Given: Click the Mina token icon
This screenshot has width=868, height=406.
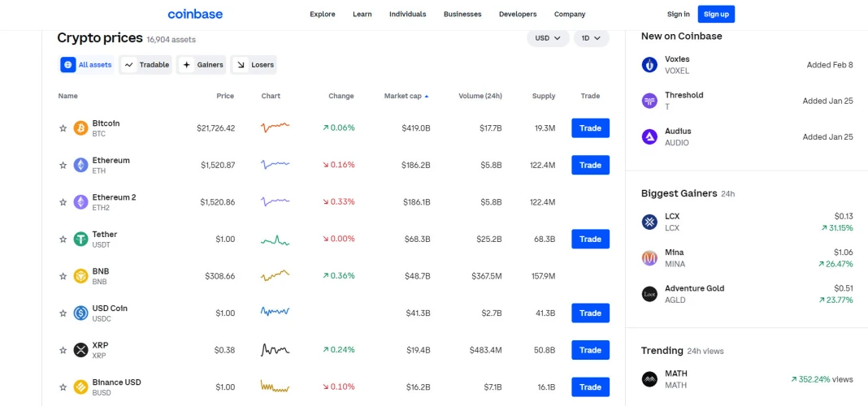Looking at the screenshot, I should pyautogui.click(x=649, y=258).
